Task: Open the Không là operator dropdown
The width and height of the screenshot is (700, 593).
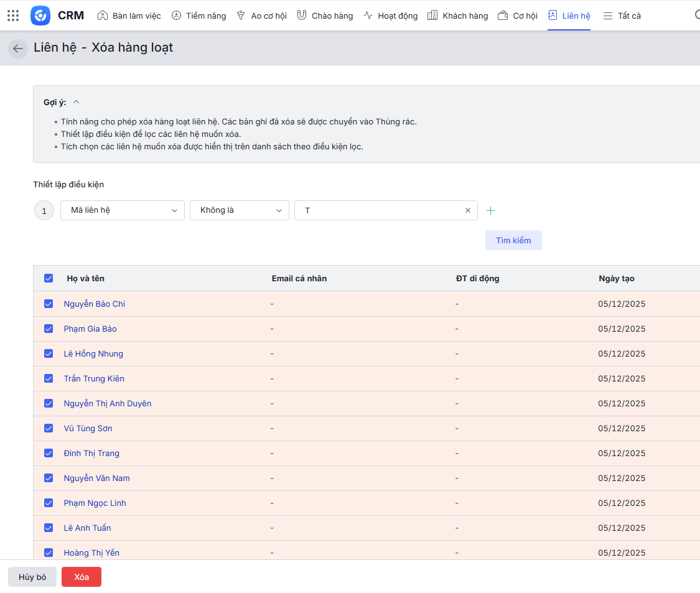Action: tap(240, 210)
